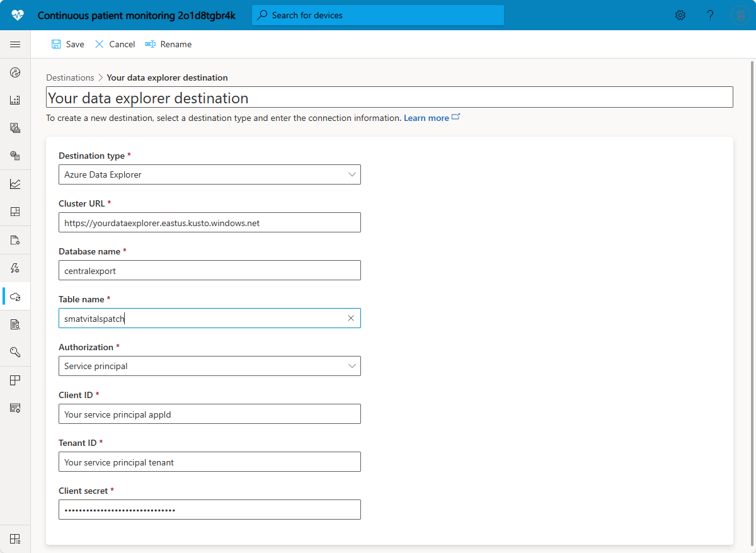The height and width of the screenshot is (553, 756).
Task: Select the Permissions key icon
Action: click(x=15, y=352)
